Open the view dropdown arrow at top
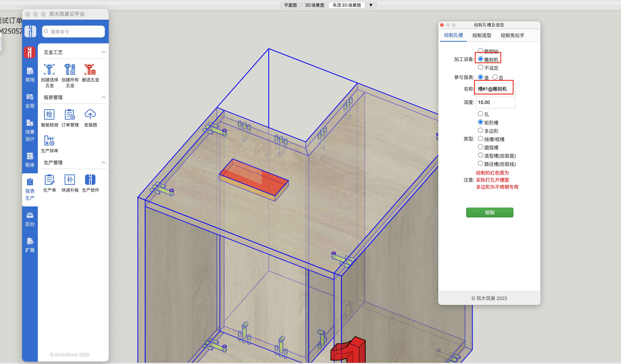 point(371,5)
